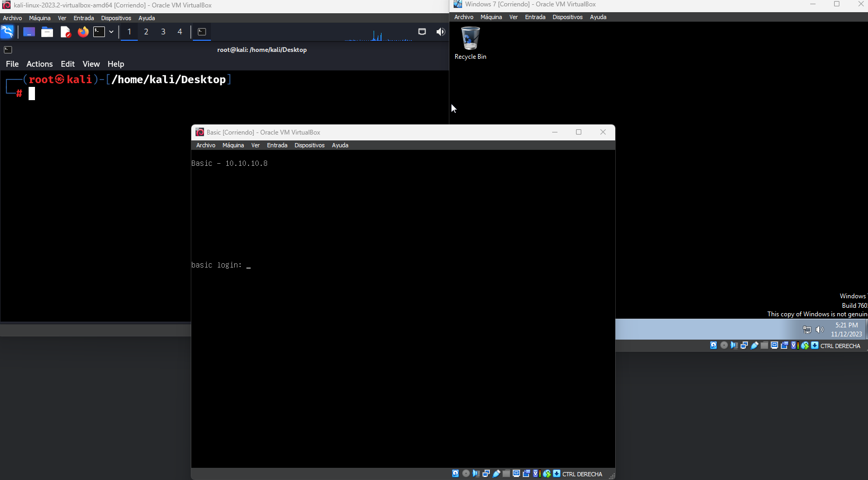Open the terminal's File menu
This screenshot has height=480, width=868.
coord(12,64)
